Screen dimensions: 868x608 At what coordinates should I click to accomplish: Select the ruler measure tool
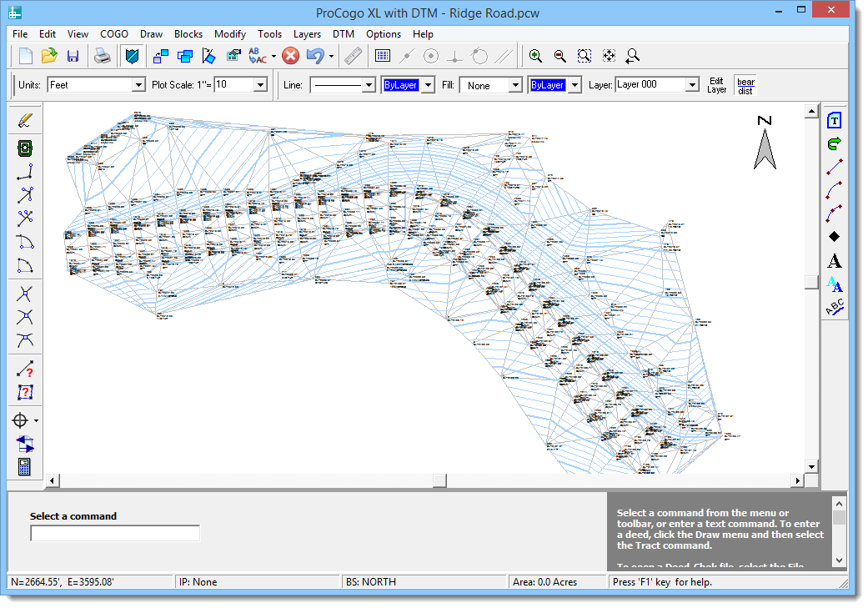tap(354, 56)
